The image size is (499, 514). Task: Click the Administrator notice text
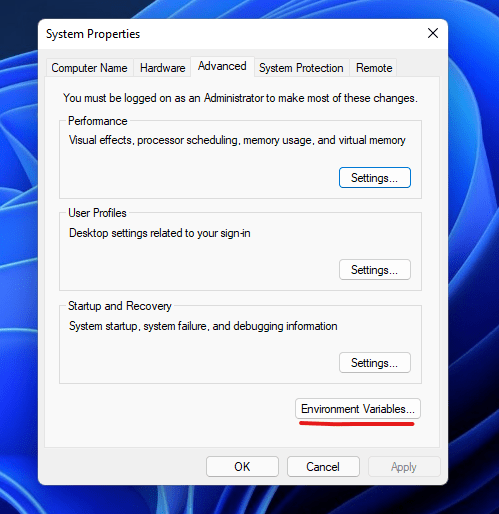coord(240,98)
